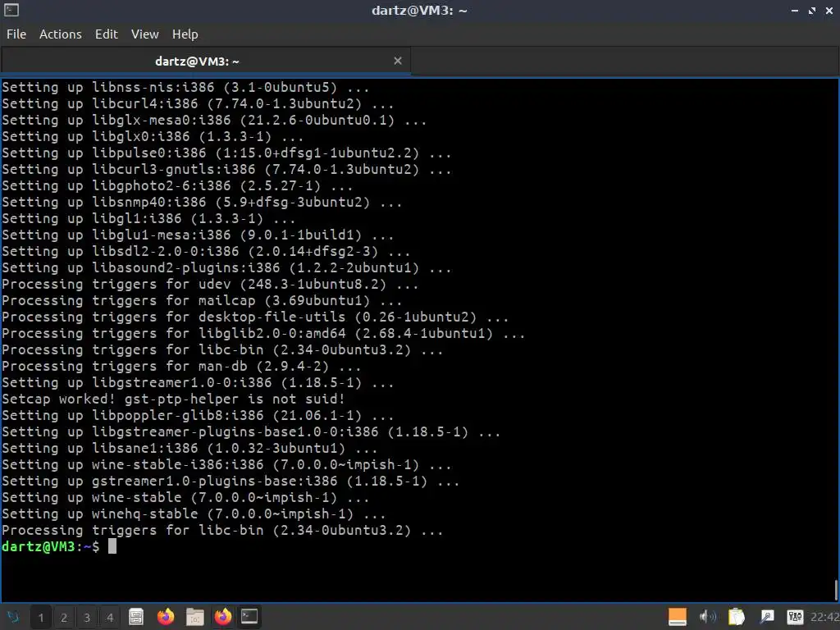The width and height of the screenshot is (840, 630).
Task: Click the 'Setting up wine-stable (7.0.0.0~impish-1)' line
Action: point(185,497)
